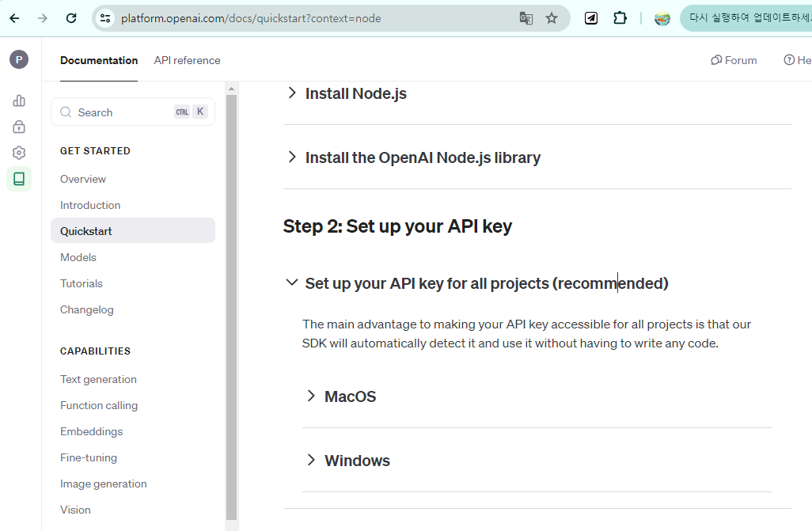Open the account avatar P

coord(19,59)
